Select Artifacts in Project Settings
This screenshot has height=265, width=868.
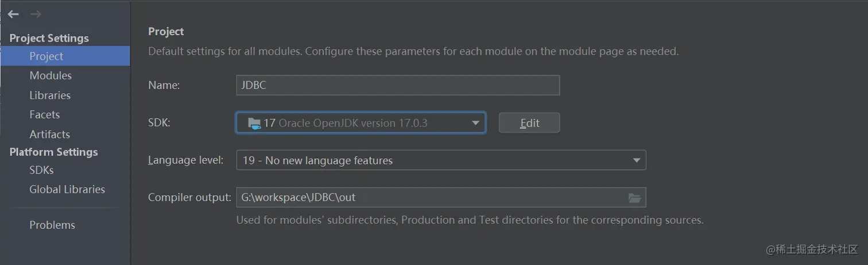(x=50, y=135)
